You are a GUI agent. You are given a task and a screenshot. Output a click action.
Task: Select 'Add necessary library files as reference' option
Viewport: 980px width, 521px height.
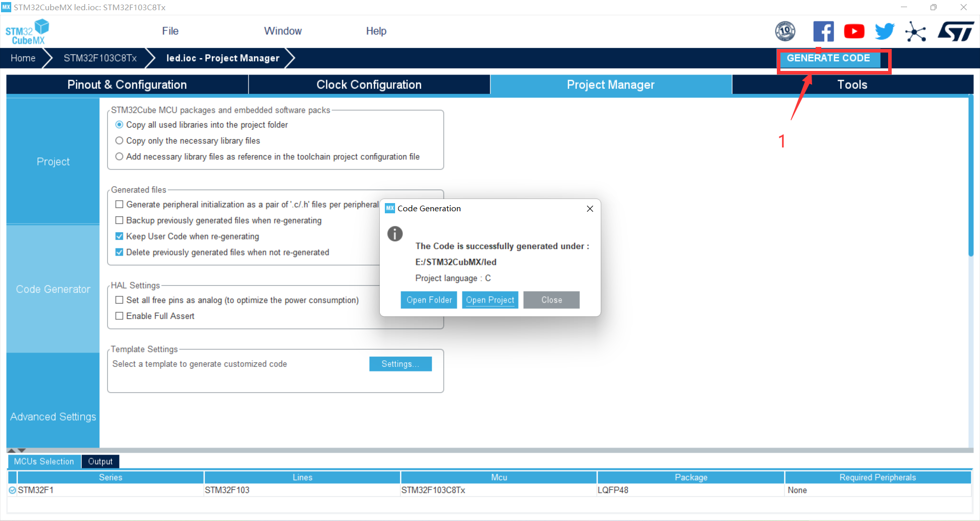pos(119,156)
